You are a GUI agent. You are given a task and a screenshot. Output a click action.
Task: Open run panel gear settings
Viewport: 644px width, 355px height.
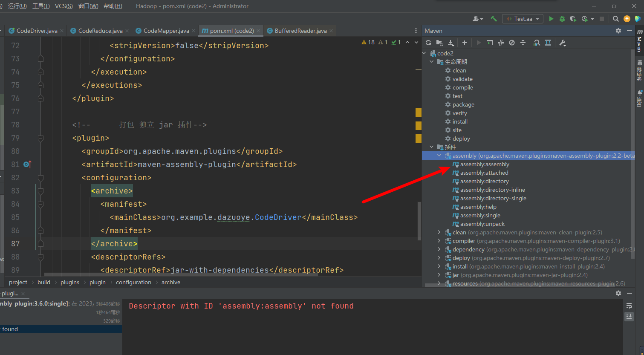tap(618, 293)
